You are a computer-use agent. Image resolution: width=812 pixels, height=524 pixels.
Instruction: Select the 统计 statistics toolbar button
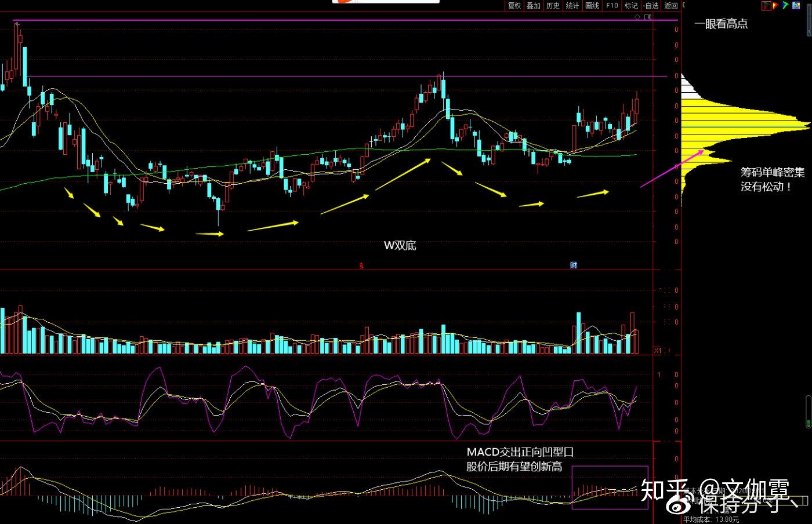[x=572, y=6]
